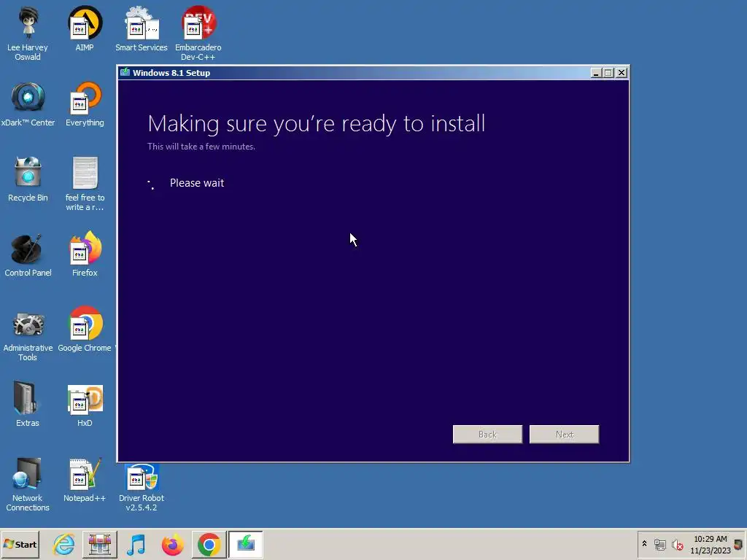Viewport: 747px width, 560px height.
Task: Open the Start menu
Action: [20, 544]
